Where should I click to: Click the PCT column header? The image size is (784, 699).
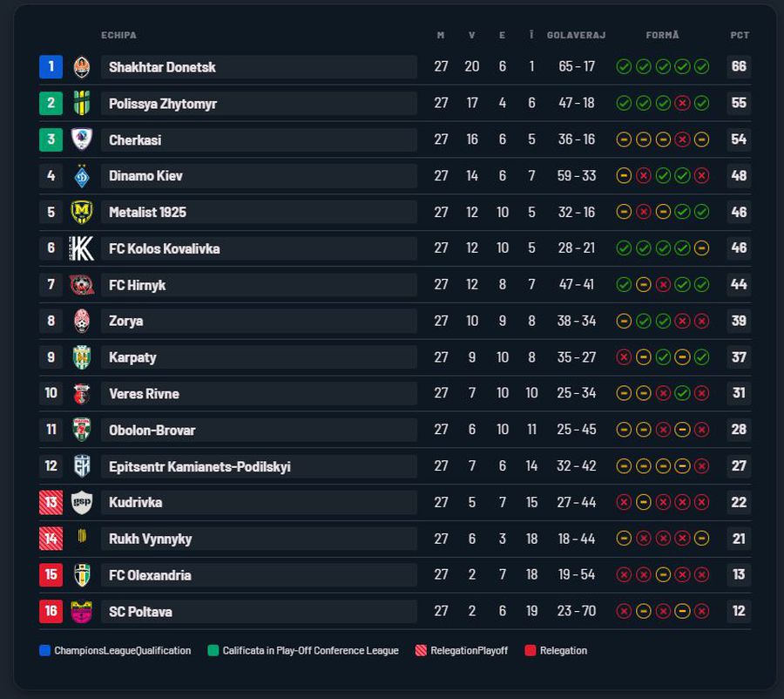point(740,35)
